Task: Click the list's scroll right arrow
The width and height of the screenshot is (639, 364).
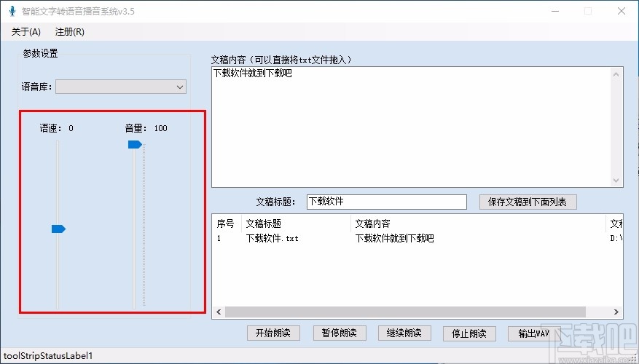Action: click(x=616, y=312)
